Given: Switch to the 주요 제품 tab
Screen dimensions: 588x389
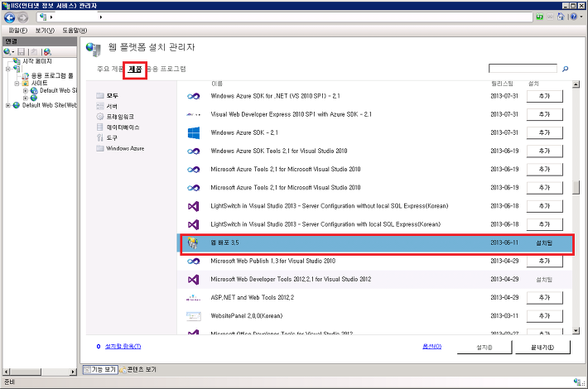Looking at the screenshot, I should click(109, 69).
